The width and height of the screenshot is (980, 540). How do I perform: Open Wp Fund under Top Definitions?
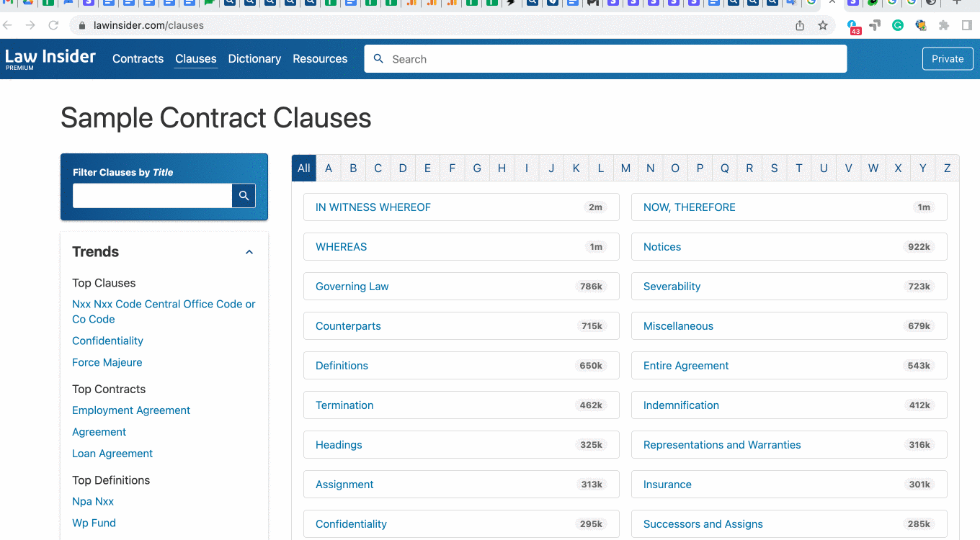[x=94, y=523]
